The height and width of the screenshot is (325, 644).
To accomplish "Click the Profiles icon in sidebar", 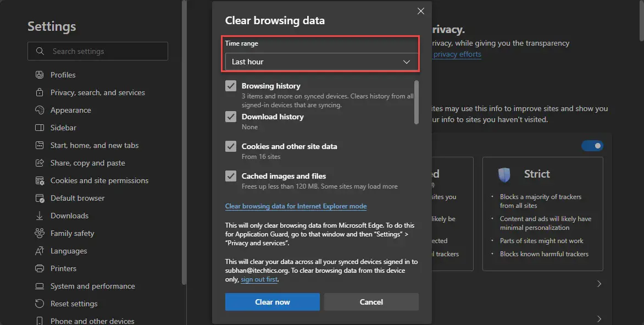I will 40,75.
